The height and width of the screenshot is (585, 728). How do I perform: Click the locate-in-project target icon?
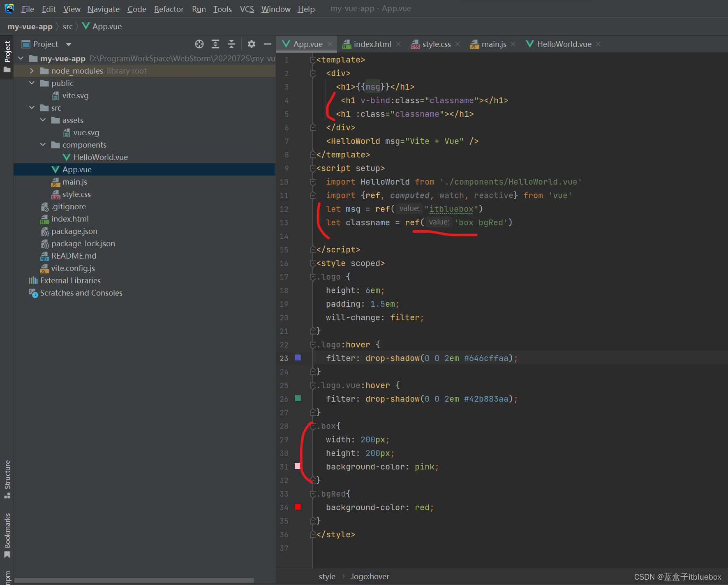coord(199,44)
